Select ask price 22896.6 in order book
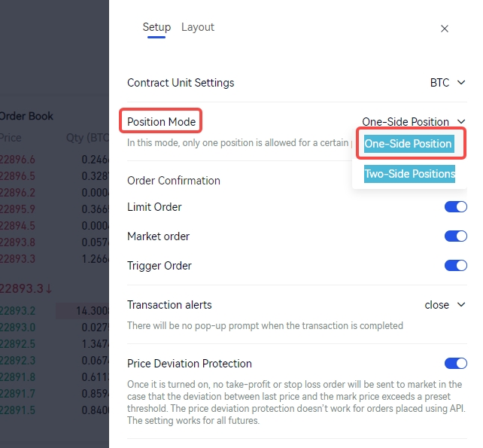This screenshot has width=483, height=448. 17,160
